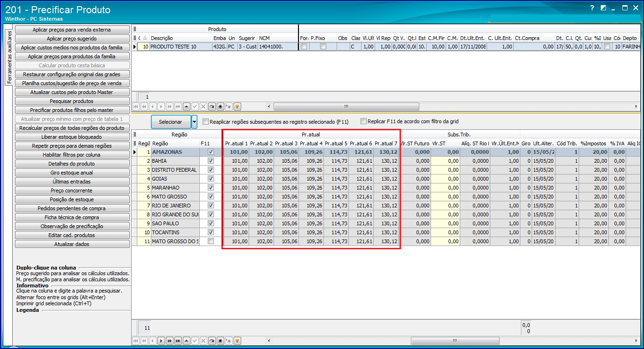Select DISTRITO FEDERAL region row
Image resolution: width=644 pixels, height=349 pixels.
click(x=174, y=170)
